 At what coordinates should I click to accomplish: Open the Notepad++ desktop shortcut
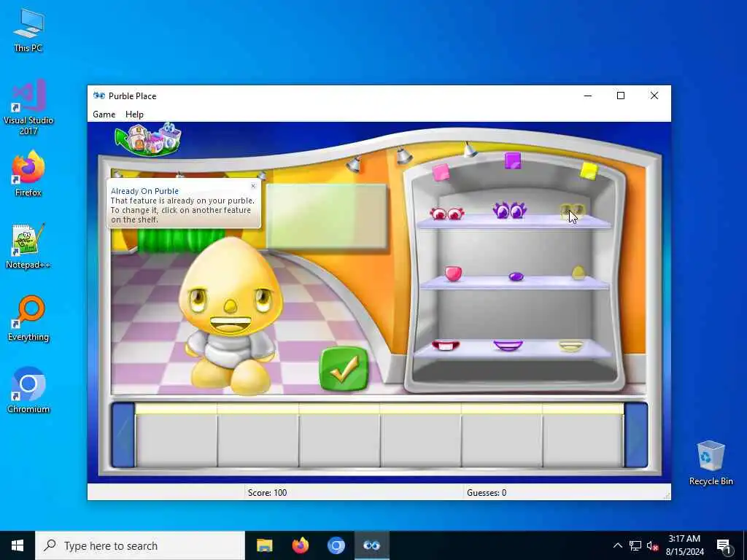28,246
